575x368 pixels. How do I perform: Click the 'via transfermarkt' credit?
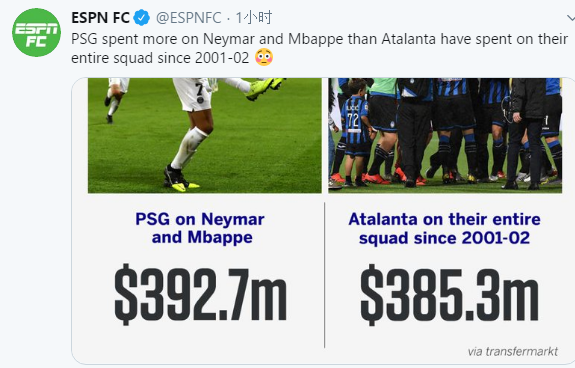point(513,352)
